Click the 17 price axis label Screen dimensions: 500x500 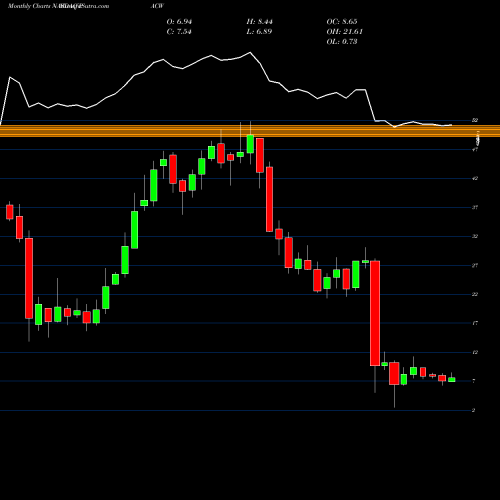click(475, 323)
